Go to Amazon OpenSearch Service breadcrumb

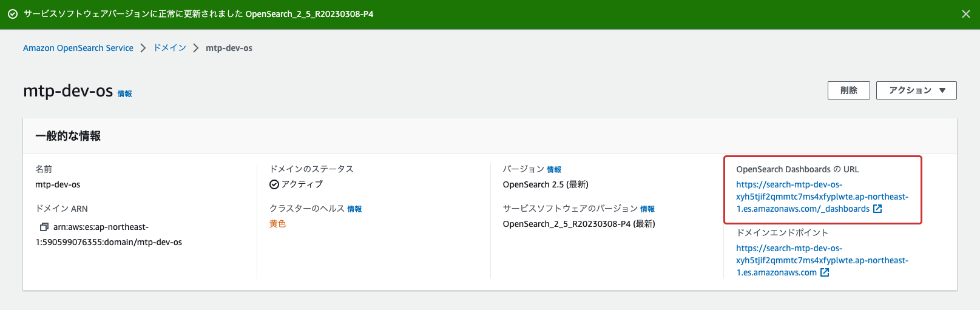pyautogui.click(x=78, y=48)
